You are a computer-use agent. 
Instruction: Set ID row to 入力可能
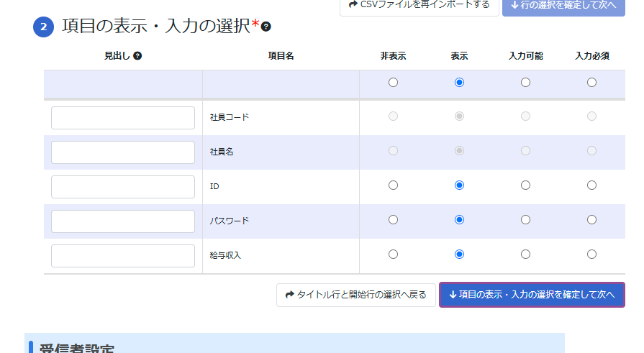[525, 185]
